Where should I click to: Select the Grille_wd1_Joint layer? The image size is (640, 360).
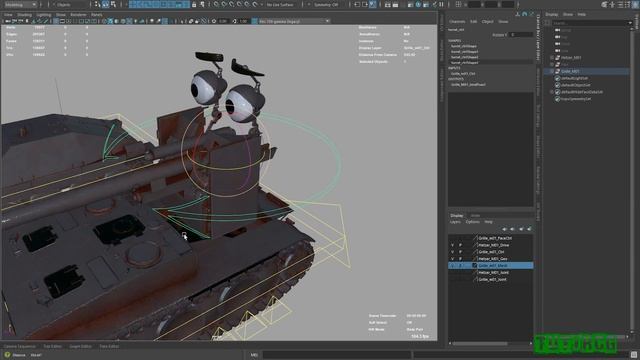pos(492,280)
